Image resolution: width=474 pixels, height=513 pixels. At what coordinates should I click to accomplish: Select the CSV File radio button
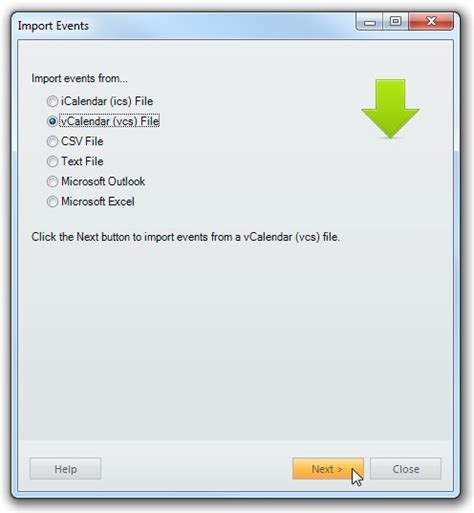52,141
